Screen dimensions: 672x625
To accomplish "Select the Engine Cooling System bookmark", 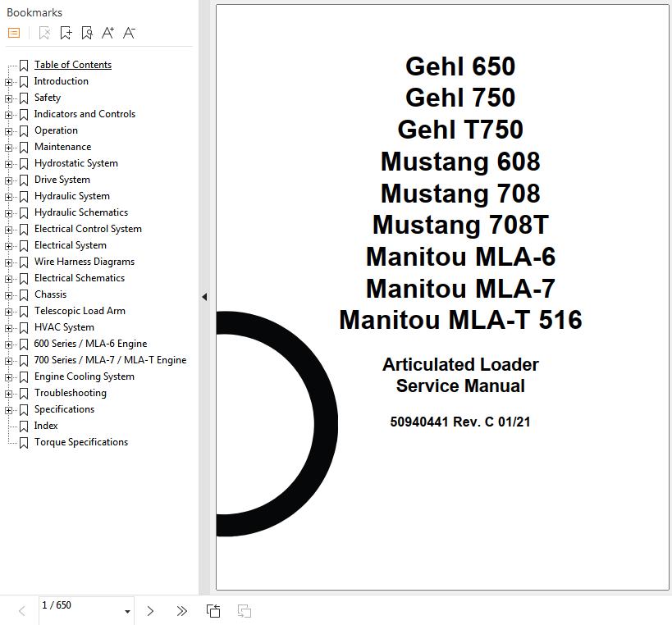I will coord(84,376).
